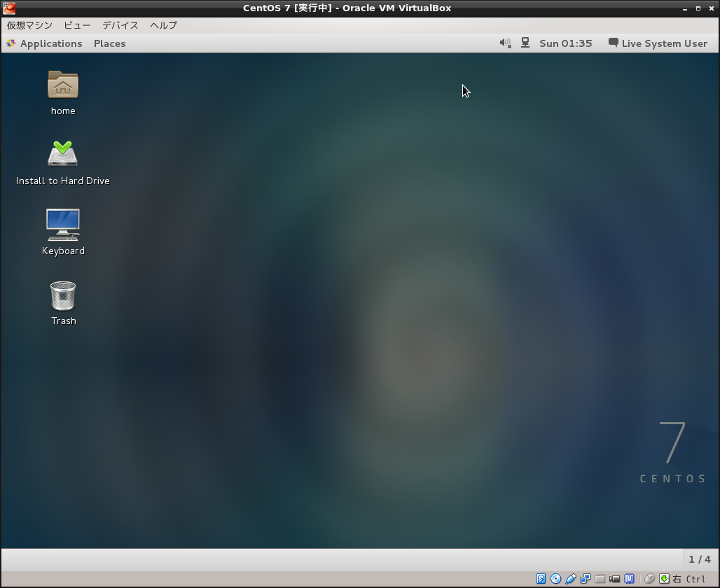The width and height of the screenshot is (720, 588).
Task: Minimize the VirtualBox window
Action: point(685,8)
